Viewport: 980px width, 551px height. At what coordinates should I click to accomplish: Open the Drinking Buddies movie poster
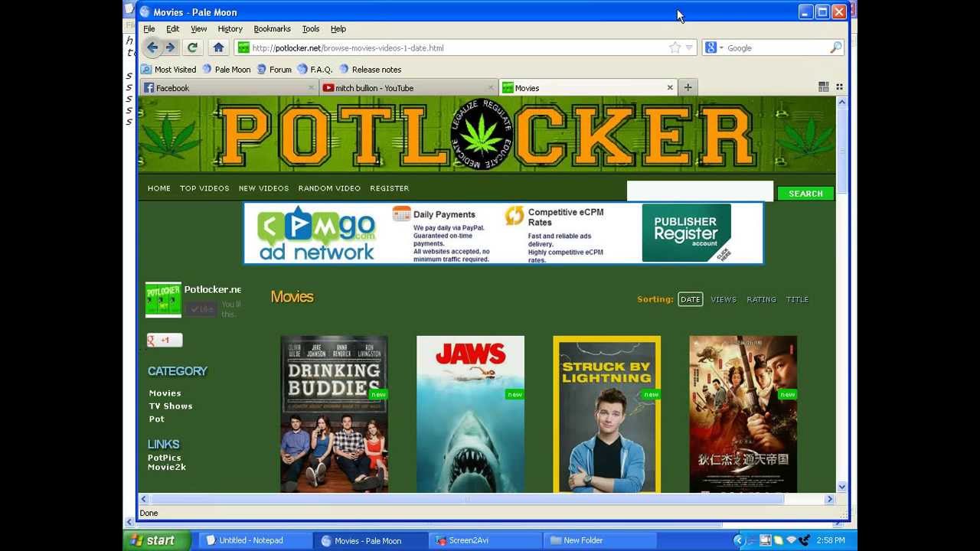tap(334, 414)
